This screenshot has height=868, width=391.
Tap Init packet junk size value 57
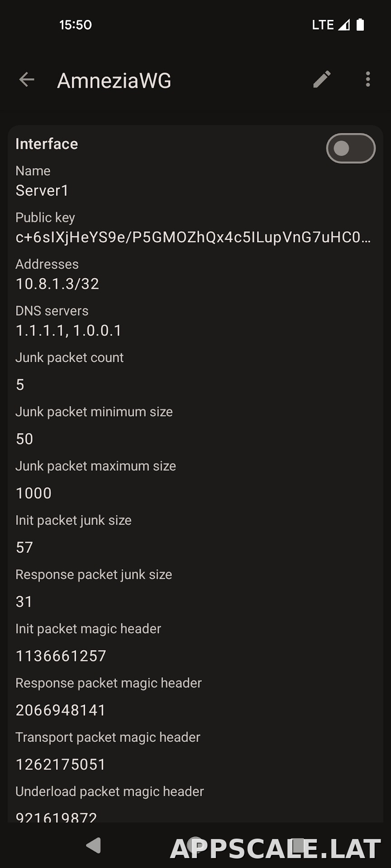(24, 547)
